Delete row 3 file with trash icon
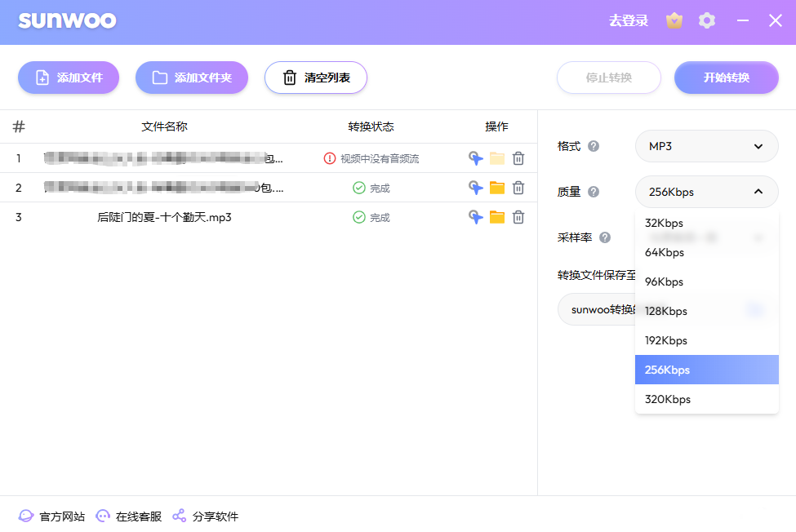 click(518, 217)
